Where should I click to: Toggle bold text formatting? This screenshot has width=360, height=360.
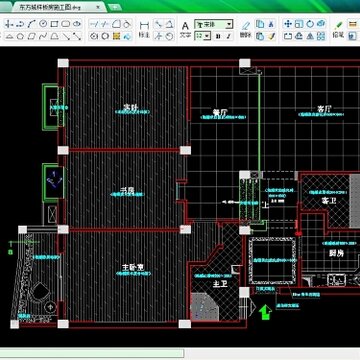click(218, 36)
